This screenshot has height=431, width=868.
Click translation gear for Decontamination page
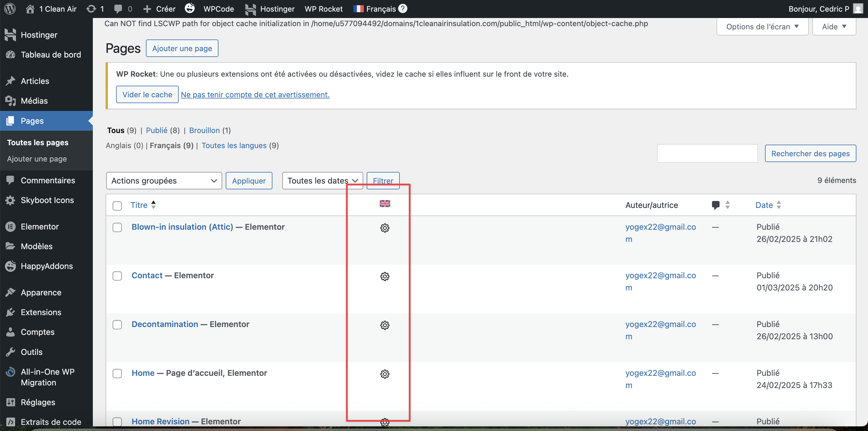(x=385, y=325)
